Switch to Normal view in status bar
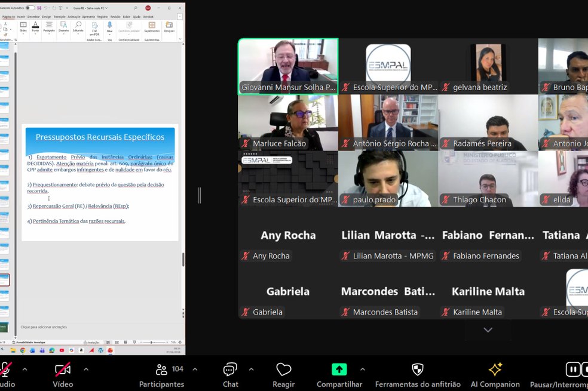 (x=108, y=342)
